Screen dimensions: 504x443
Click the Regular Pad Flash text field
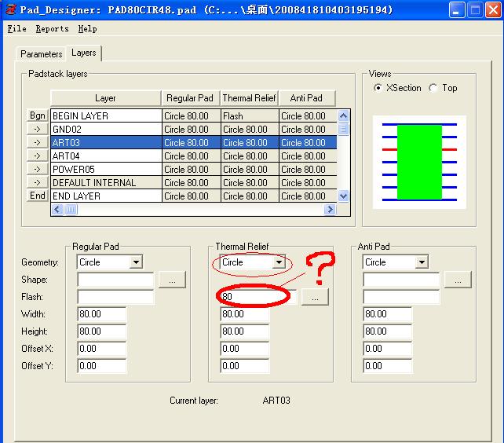[115, 297]
